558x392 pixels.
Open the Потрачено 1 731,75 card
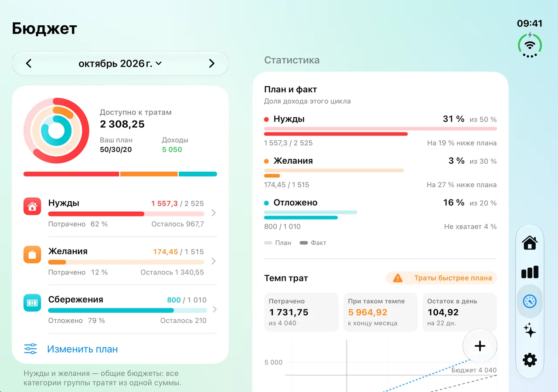(x=301, y=312)
